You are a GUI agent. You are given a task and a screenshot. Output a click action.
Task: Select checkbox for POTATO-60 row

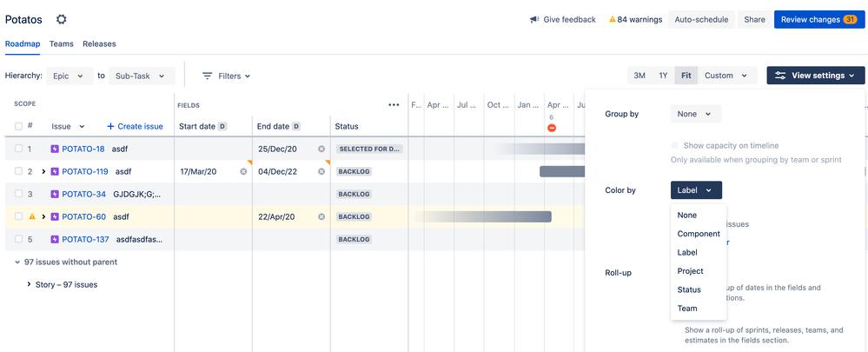pyautogui.click(x=19, y=217)
